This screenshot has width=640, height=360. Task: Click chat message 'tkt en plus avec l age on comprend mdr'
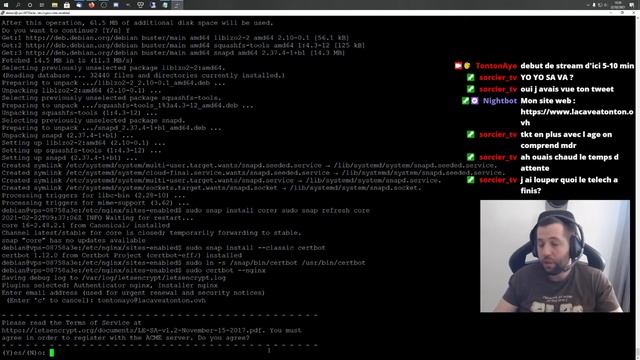(566, 140)
